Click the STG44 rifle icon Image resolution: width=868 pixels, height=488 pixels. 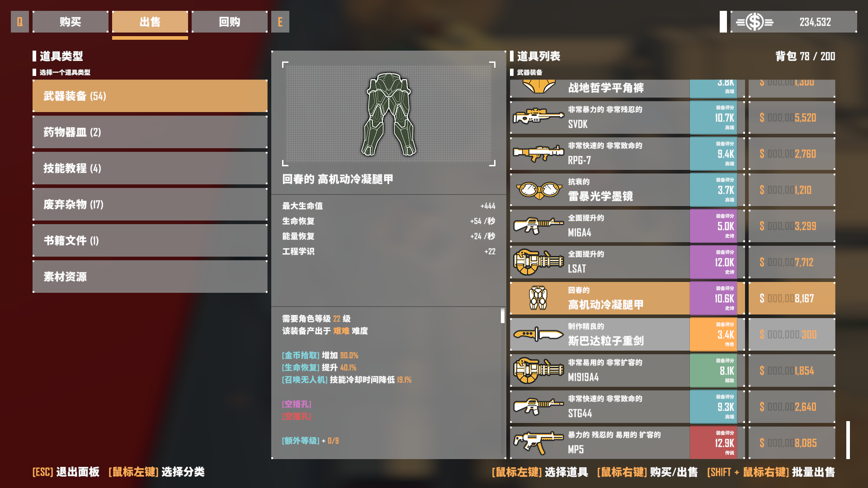[538, 406]
